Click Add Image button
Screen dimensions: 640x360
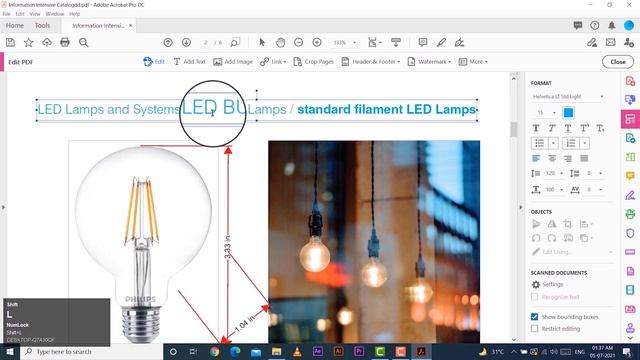[x=233, y=62]
